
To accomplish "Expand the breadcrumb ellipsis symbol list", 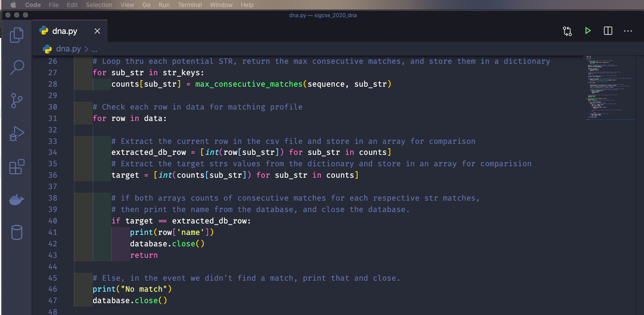I will 94,49.
